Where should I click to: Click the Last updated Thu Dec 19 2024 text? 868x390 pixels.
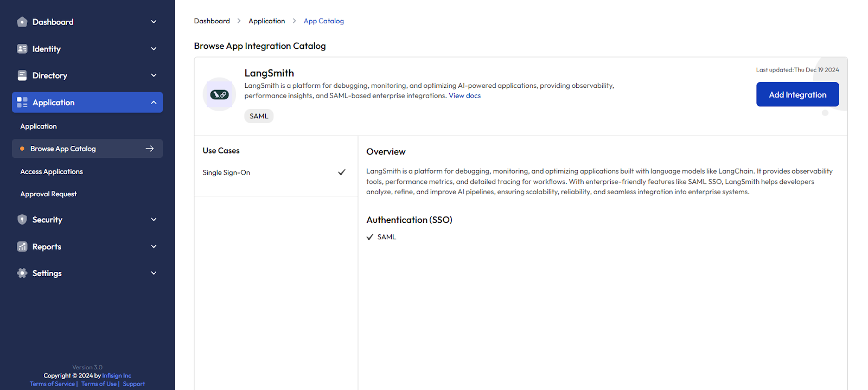click(797, 70)
